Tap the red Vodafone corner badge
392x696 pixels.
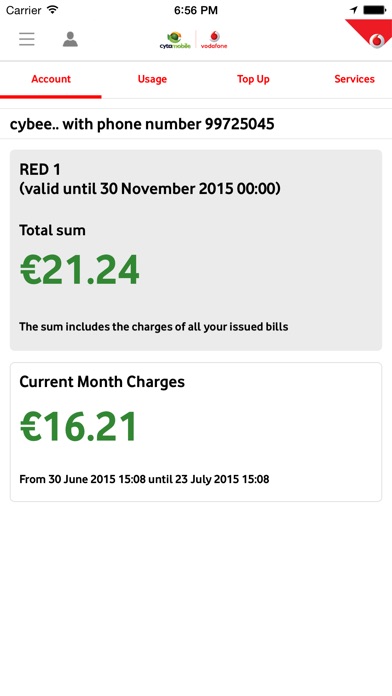pos(371,33)
